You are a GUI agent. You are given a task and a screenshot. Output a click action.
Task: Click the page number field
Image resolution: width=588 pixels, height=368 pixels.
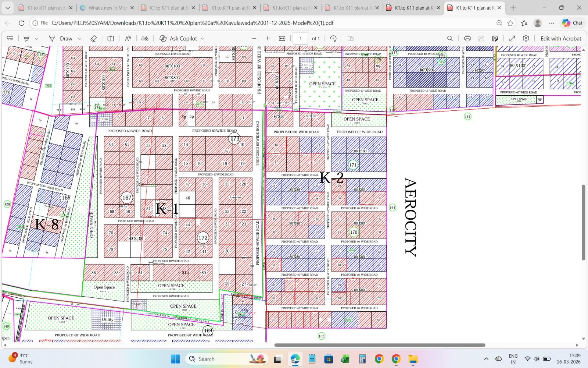click(301, 38)
